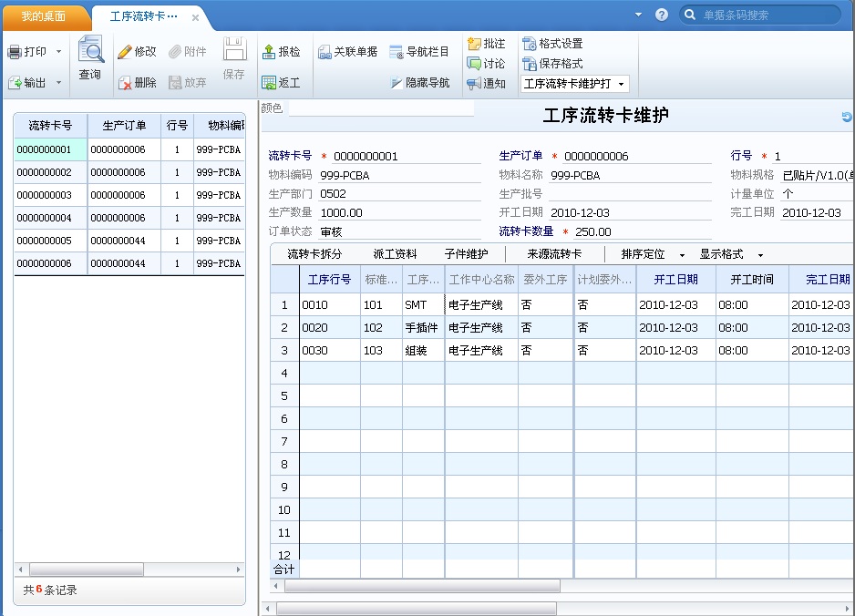855x616 pixels.
Task: Select card row 0000000004 in the list
Action: point(129,218)
